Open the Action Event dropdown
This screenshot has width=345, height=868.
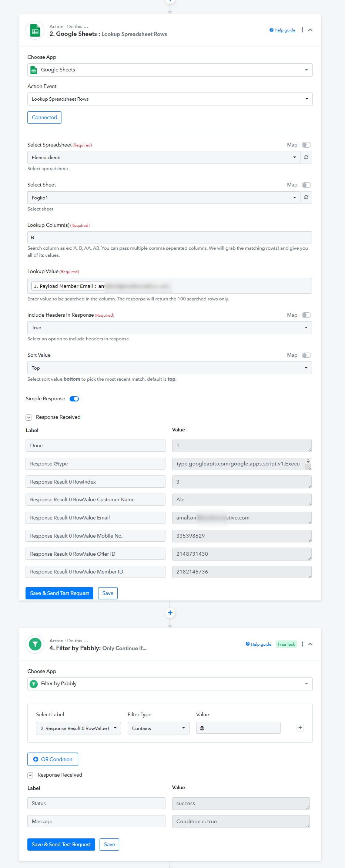[x=170, y=99]
